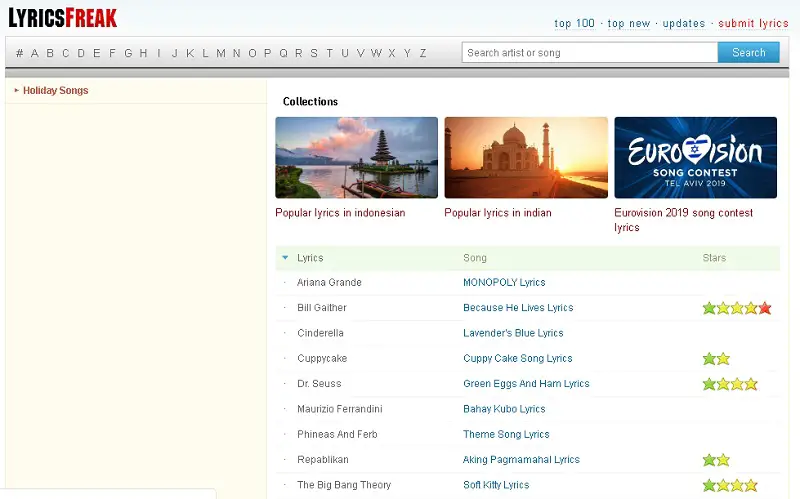Open the Eurovision Song Contest thumbnail
This screenshot has height=499, width=800.
[695, 158]
